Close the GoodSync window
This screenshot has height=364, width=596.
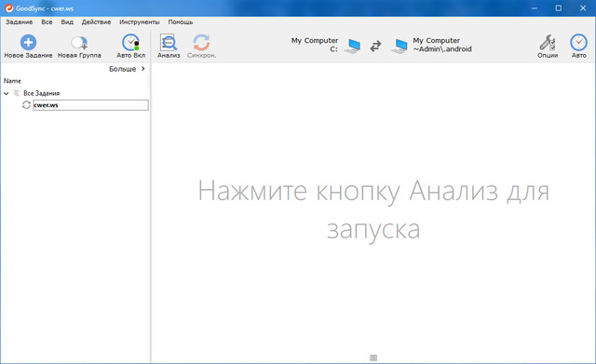tap(583, 8)
